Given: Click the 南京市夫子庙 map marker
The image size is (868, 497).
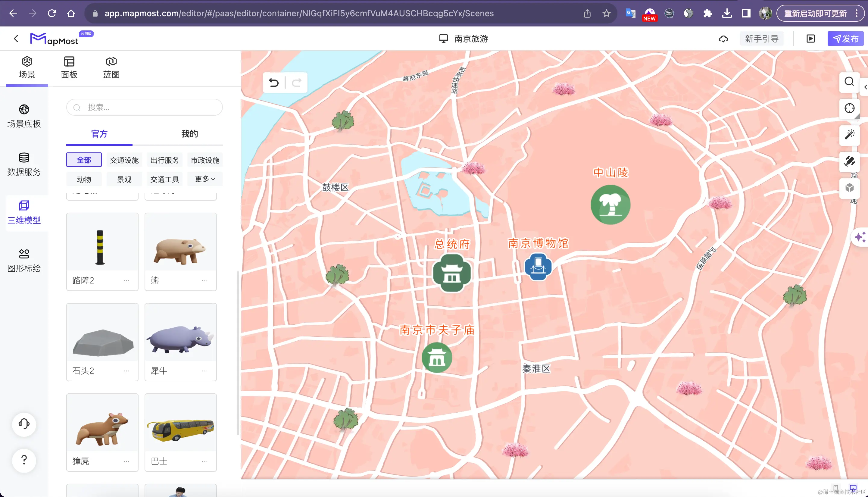Looking at the screenshot, I should coord(437,358).
